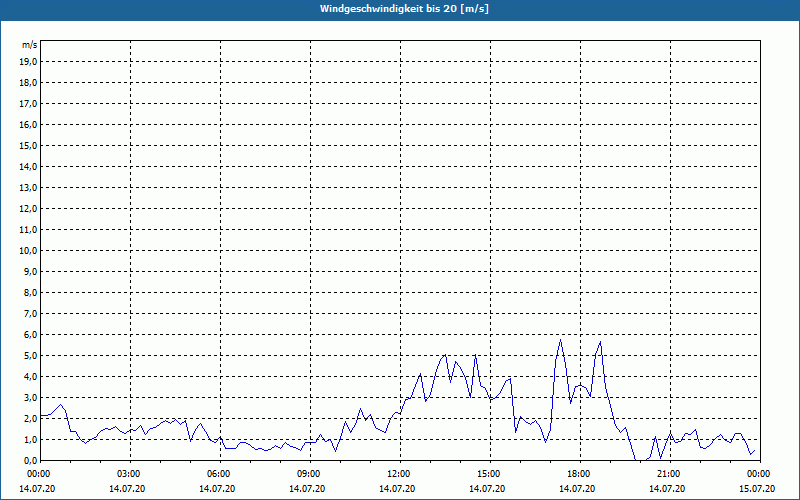The image size is (800, 500).
Task: Click the '15:00' time axis label
Action: pos(490,474)
